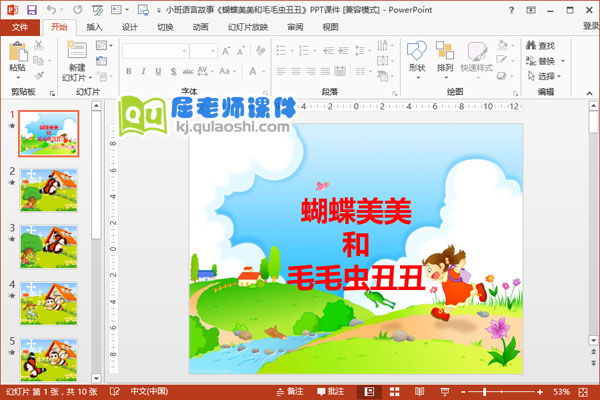Toggle Italic formatting

point(143,71)
